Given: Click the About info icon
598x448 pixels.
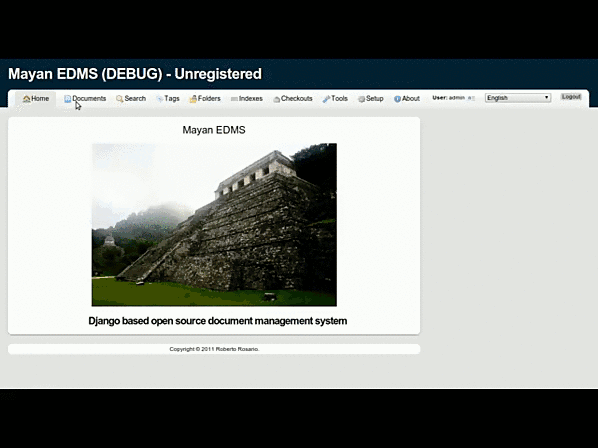Looking at the screenshot, I should pyautogui.click(x=397, y=99).
